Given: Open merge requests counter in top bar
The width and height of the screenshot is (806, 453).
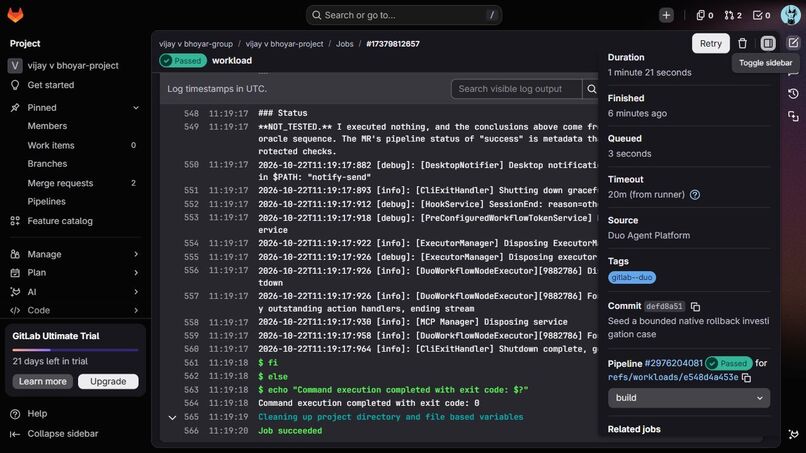Looking at the screenshot, I should [733, 15].
